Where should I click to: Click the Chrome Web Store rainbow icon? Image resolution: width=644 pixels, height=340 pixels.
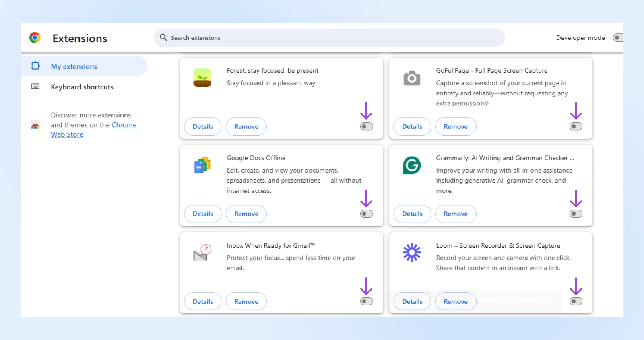(35, 125)
